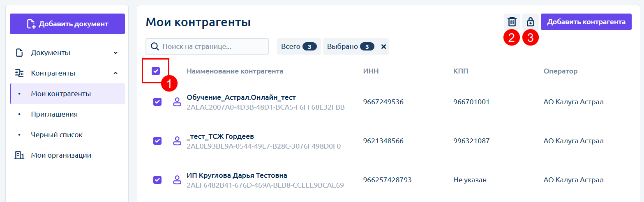
Task: Click the Поиск на странице search field
Action: (207, 46)
